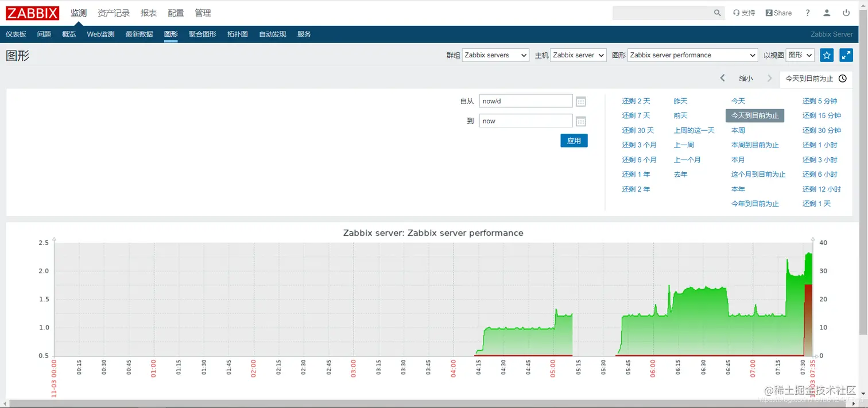Viewport: 868px width, 408px height.
Task: Select 还剩 12 小时 time range
Action: click(x=821, y=189)
